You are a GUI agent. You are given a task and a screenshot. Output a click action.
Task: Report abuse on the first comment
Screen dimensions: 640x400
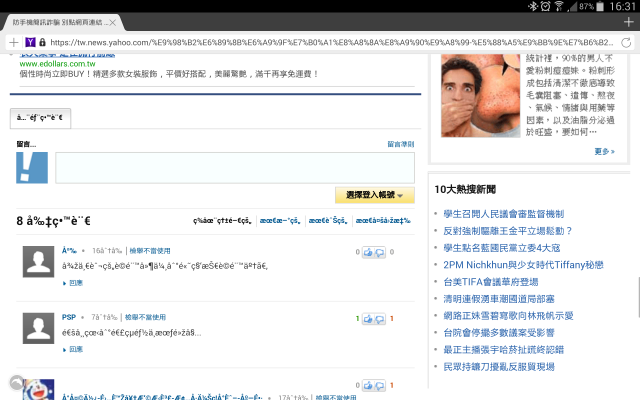[150, 251]
